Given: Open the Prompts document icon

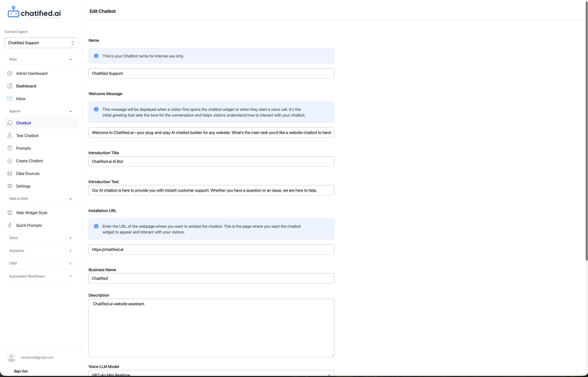Looking at the screenshot, I should [10, 148].
